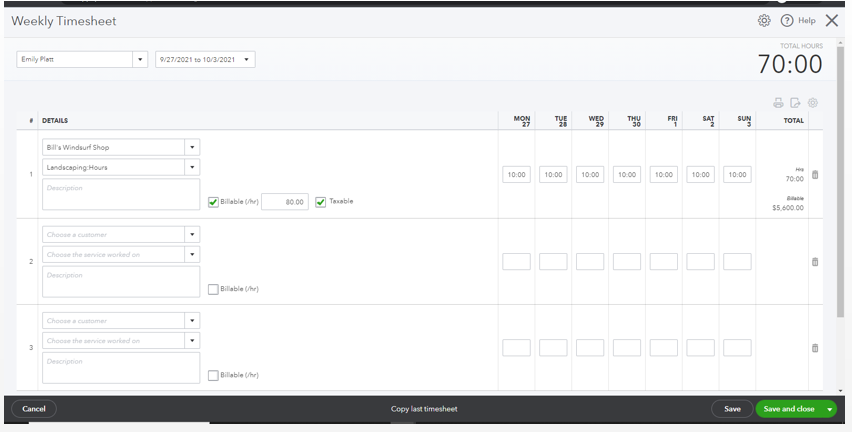This screenshot has height=432, width=852.
Task: Expand Save and close arrow options
Action: click(x=829, y=409)
